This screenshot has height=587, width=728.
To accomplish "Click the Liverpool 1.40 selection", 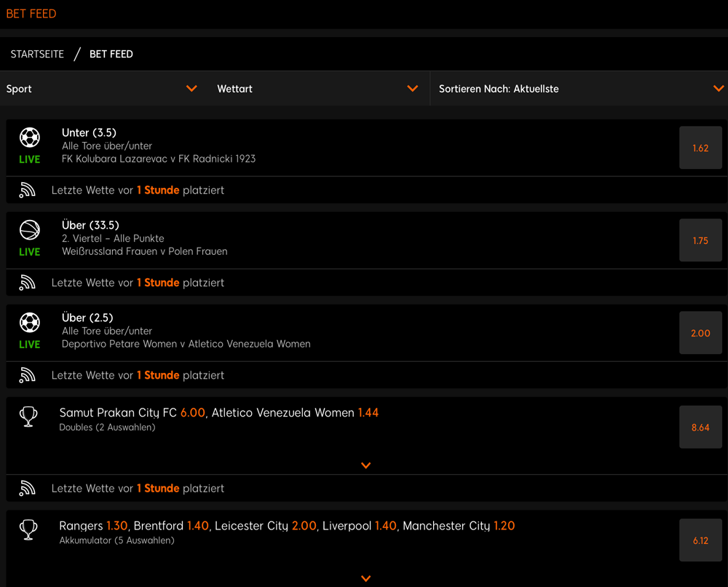I will coord(360,526).
